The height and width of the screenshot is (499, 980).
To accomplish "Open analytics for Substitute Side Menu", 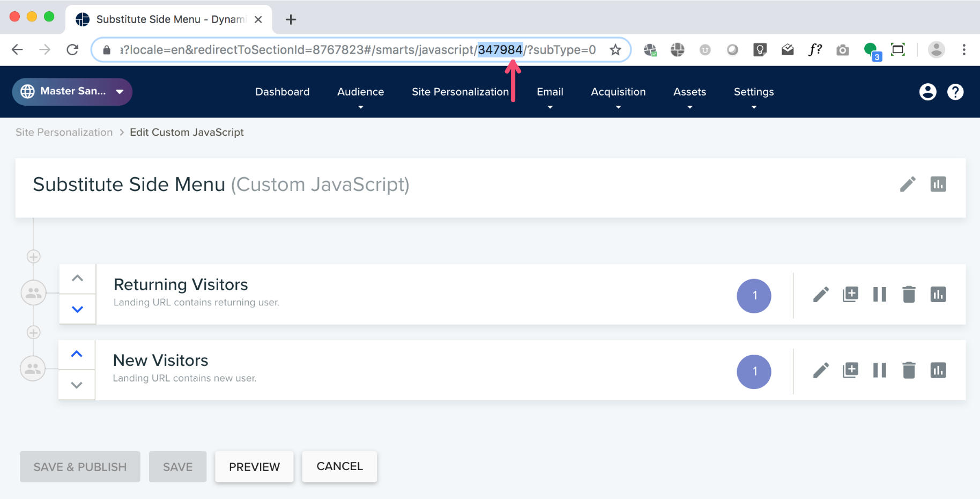I will point(938,184).
